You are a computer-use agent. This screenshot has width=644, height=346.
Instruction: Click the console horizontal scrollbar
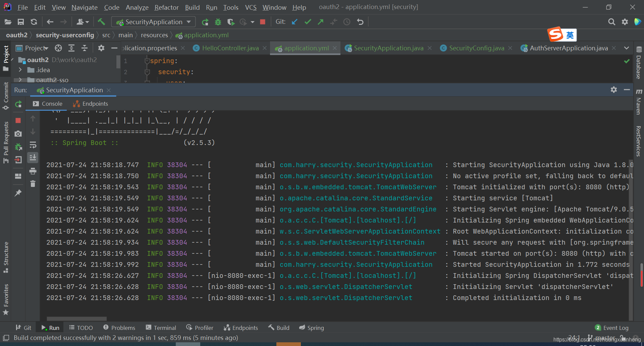pyautogui.click(x=77, y=318)
